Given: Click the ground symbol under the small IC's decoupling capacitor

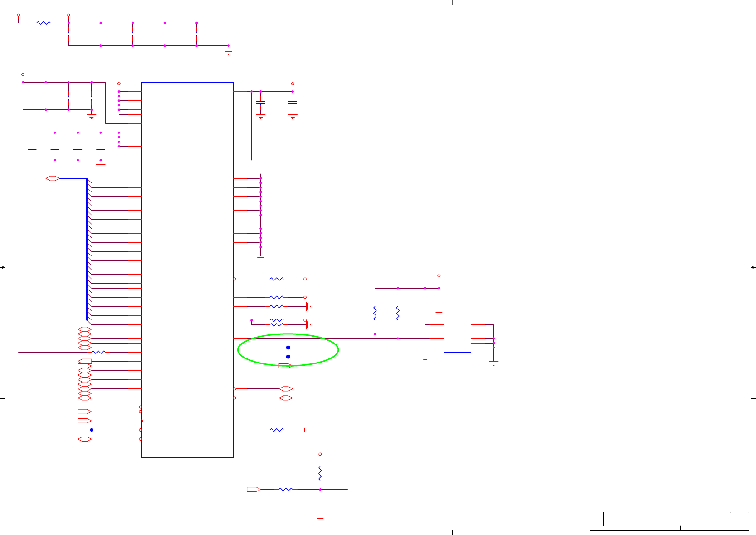Looking at the screenshot, I should (439, 313).
